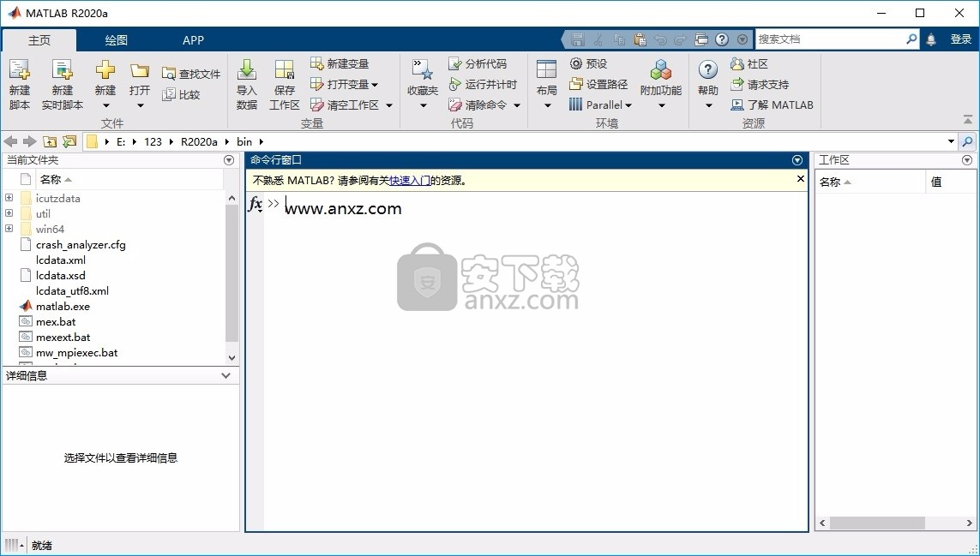Navigate back in folder history
Screen dimensions: 980x556
coord(10,142)
